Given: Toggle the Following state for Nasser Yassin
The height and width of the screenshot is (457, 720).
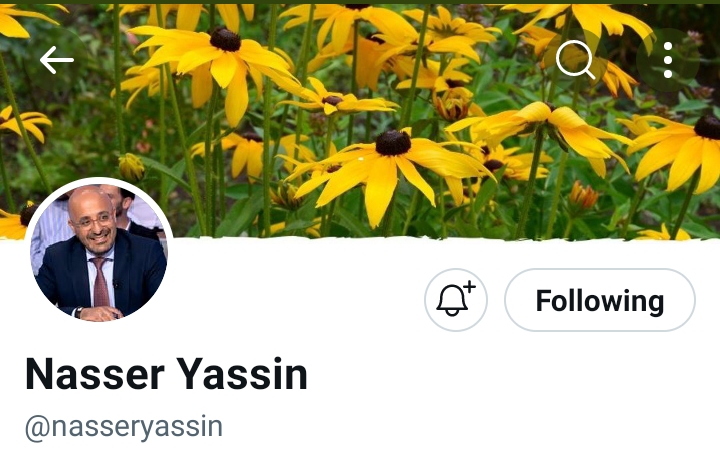Looking at the screenshot, I should coord(600,300).
